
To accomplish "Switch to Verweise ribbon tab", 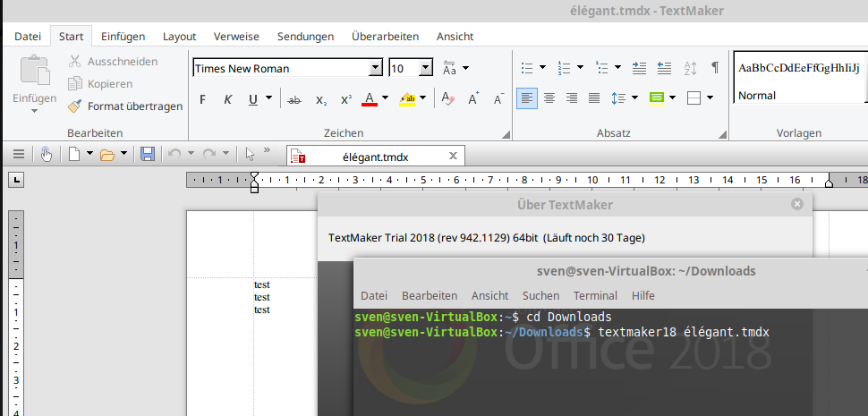I will [236, 37].
